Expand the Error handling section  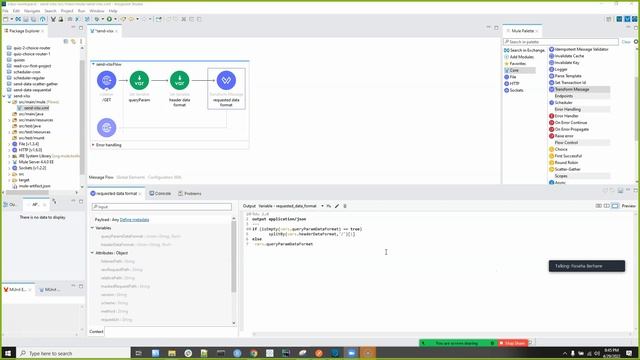(x=93, y=145)
